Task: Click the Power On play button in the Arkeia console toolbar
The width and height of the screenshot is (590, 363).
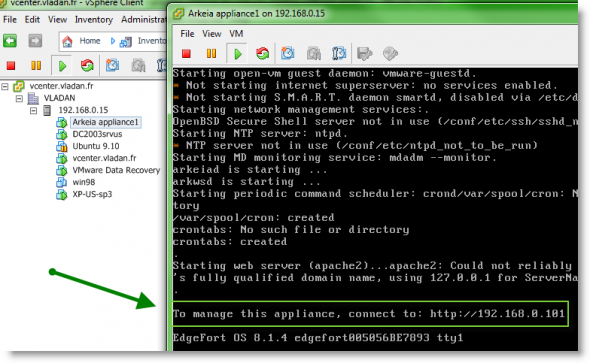Action: 237,54
